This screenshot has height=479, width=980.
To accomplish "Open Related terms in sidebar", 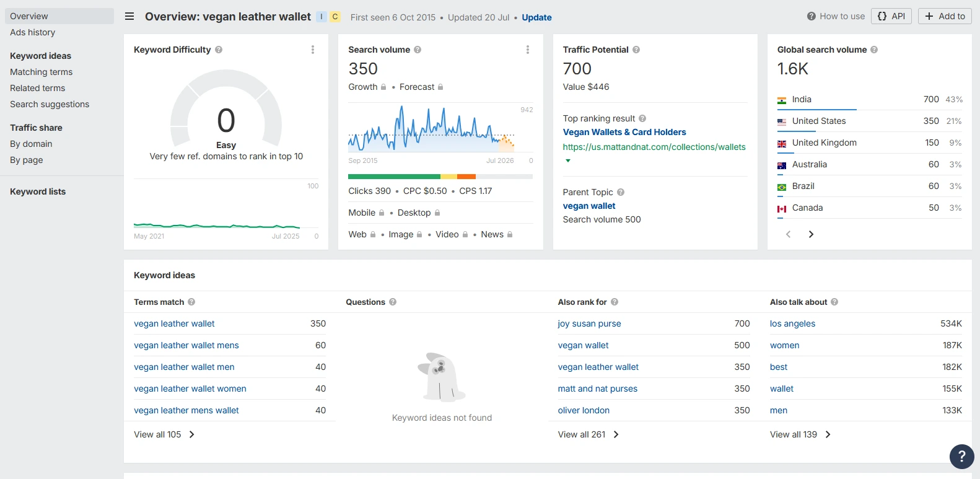I will [38, 88].
